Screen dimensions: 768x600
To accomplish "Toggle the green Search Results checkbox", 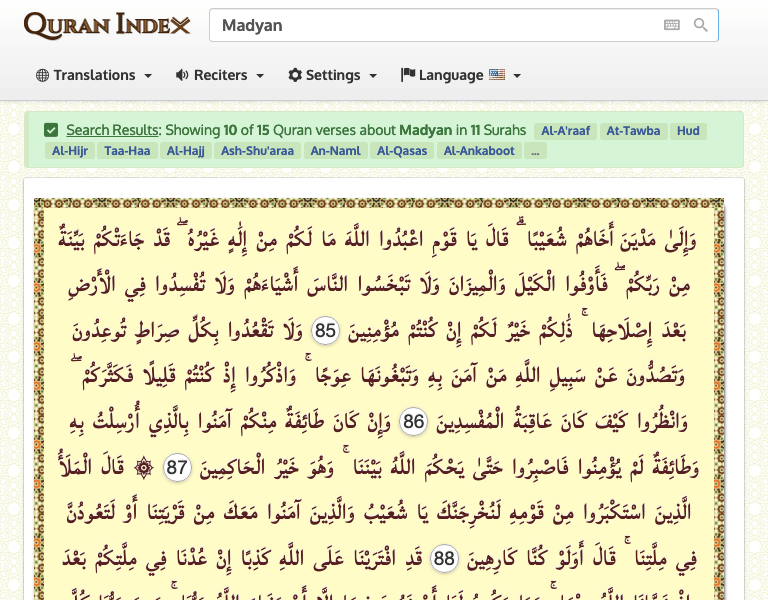I will point(51,130).
